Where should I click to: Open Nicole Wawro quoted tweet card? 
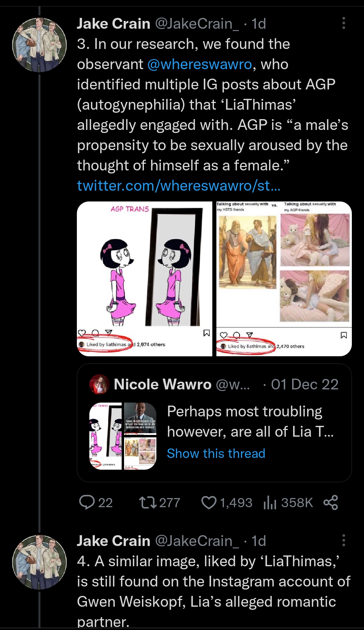coord(214,423)
